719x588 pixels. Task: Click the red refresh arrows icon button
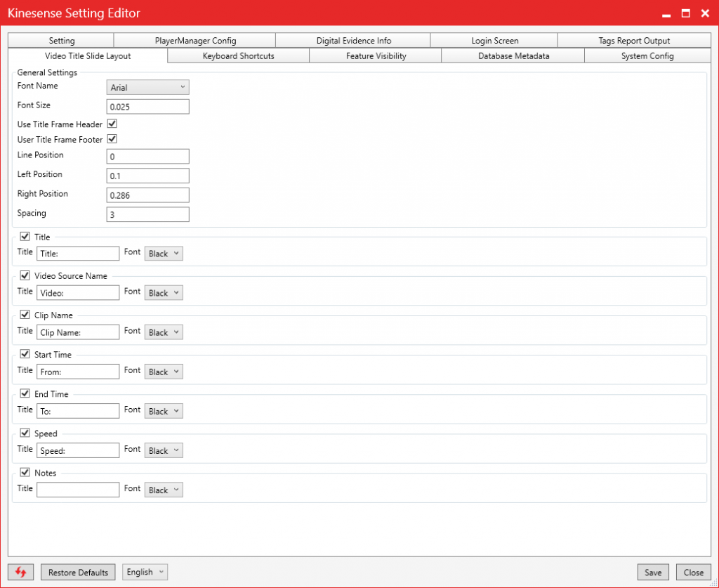tap(20, 572)
